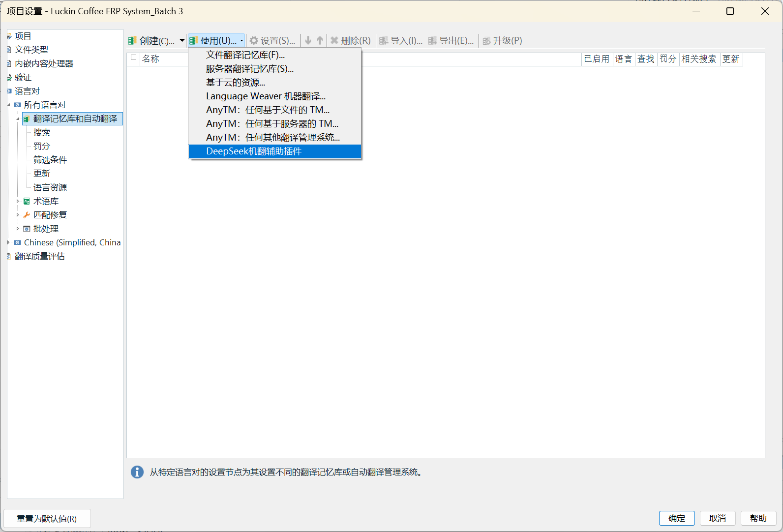The width and height of the screenshot is (783, 532).
Task: Click the 匹配修复 wrench icon in tree
Action: point(27,215)
